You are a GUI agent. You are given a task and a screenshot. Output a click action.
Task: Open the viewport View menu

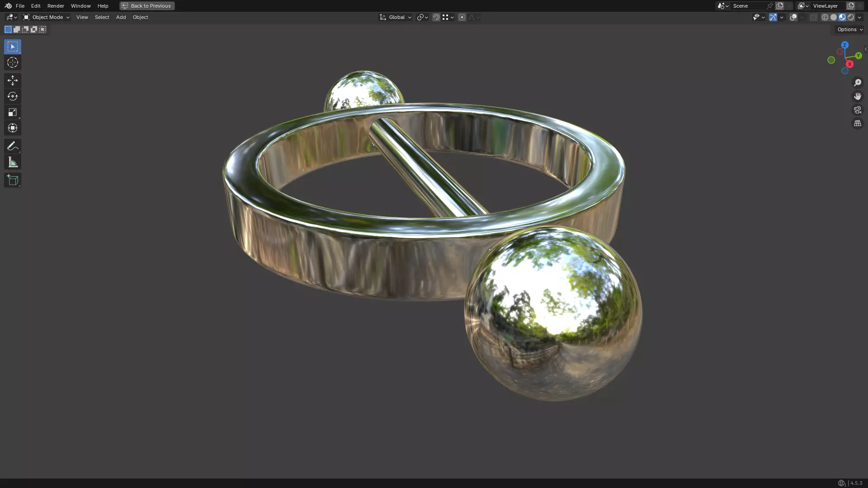point(82,17)
